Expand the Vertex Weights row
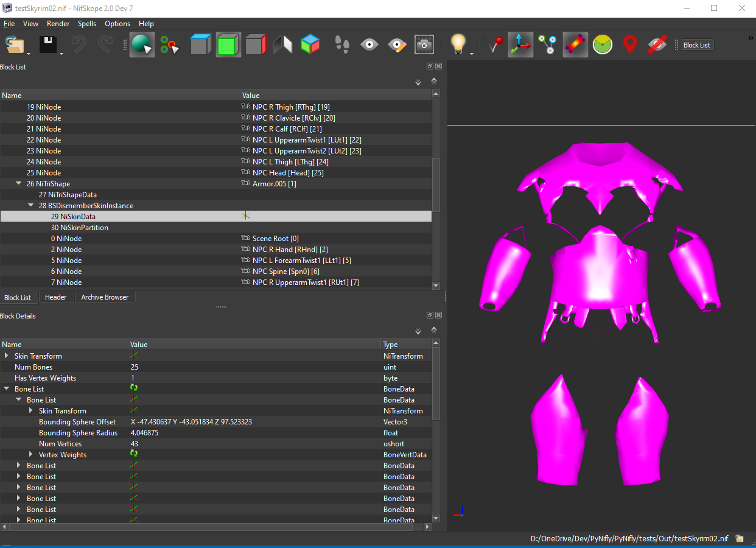Screen dimensions: 756x548 tap(30, 455)
